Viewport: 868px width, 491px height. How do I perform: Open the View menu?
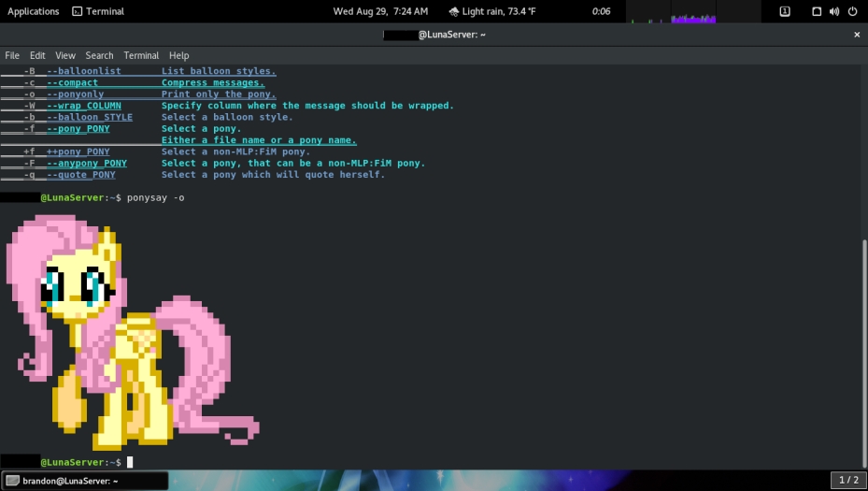pos(65,55)
